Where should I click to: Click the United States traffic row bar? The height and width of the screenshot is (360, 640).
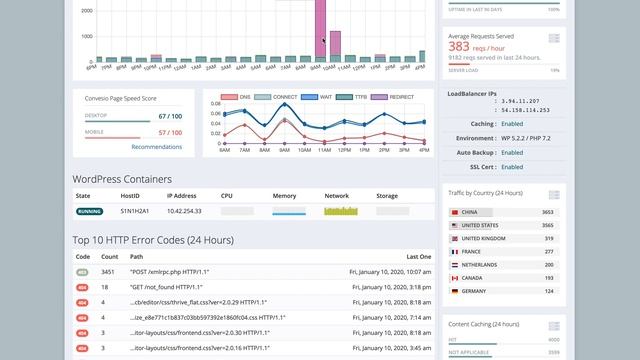click(504, 225)
